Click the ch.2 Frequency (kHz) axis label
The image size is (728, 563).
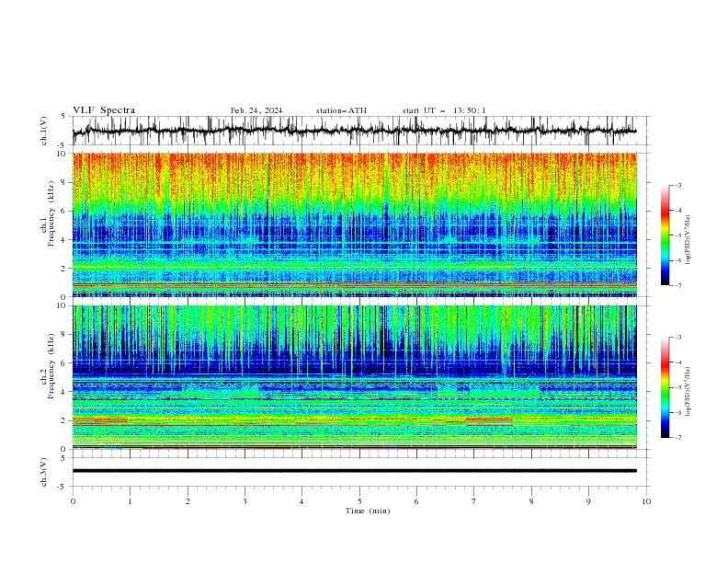pyautogui.click(x=49, y=365)
